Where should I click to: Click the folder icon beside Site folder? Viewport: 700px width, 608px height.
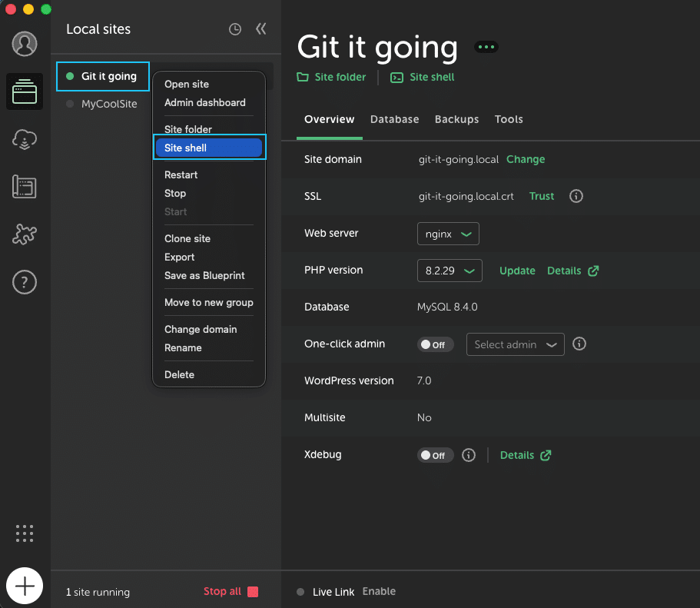pos(303,78)
